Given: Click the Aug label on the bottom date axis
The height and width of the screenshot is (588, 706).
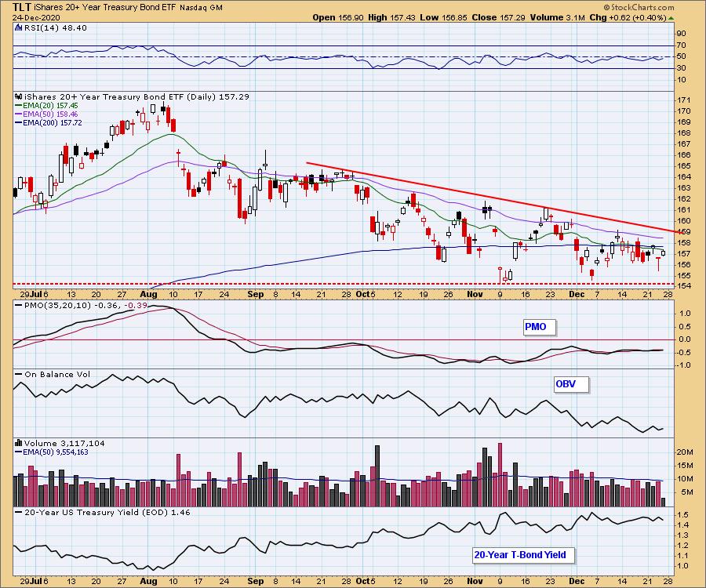Looking at the screenshot, I should tap(148, 581).
